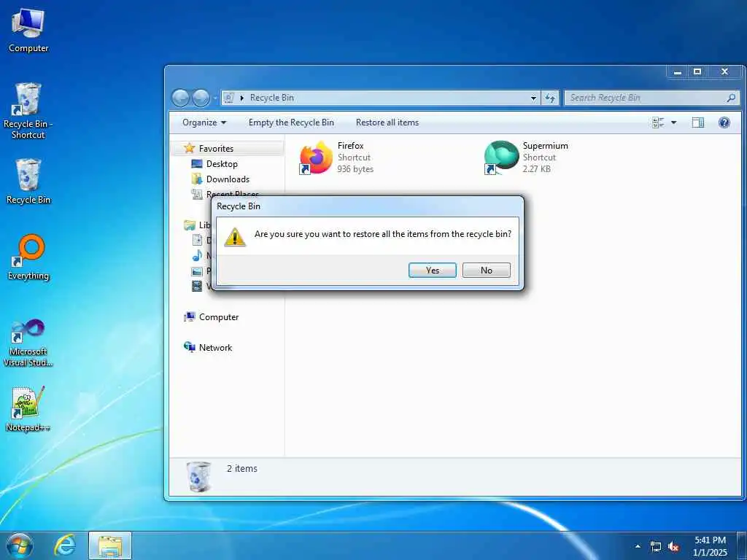The image size is (747, 560).
Task: Click Recycle Bin breadcrumb in the address bar
Action: (271, 98)
